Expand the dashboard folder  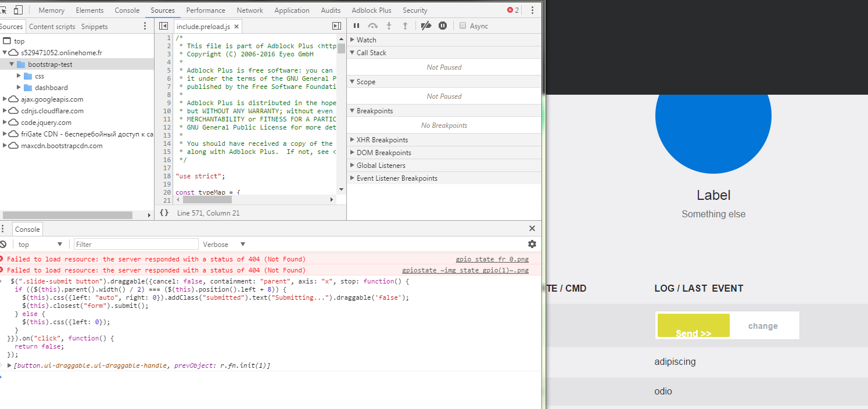(x=19, y=88)
